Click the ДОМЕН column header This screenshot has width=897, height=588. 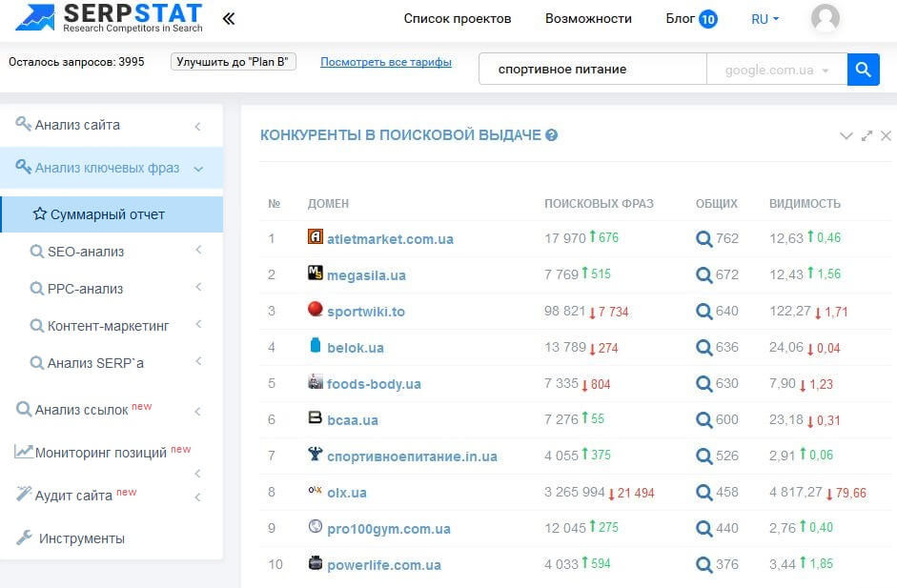click(328, 204)
